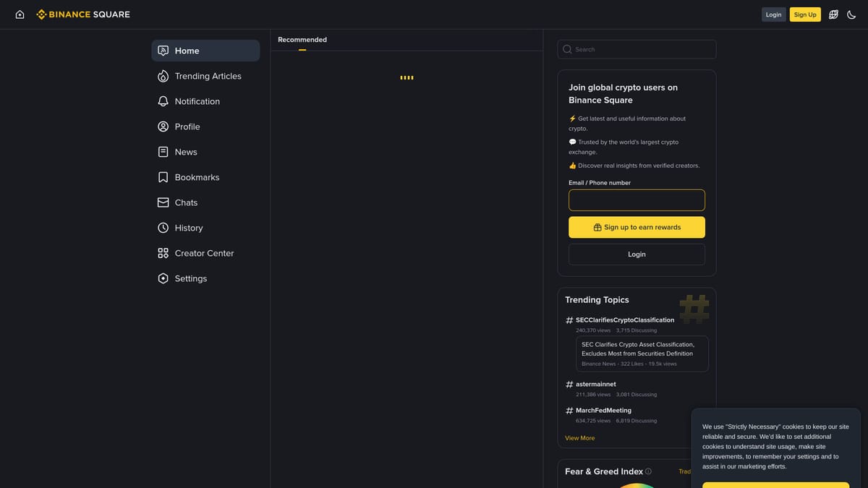Click the Sign Up button
Screen dimensions: 868x488
point(805,14)
